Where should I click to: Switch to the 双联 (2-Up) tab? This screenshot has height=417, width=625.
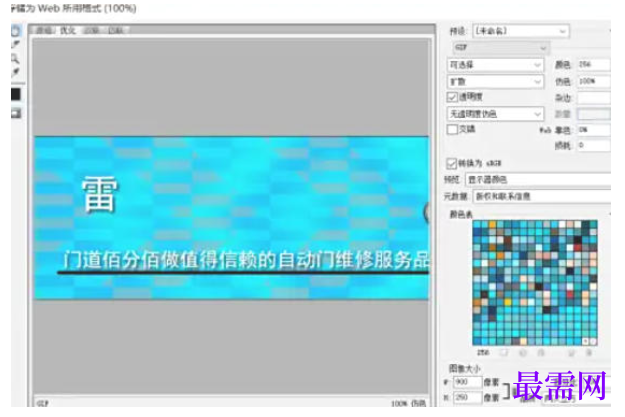pos(92,30)
